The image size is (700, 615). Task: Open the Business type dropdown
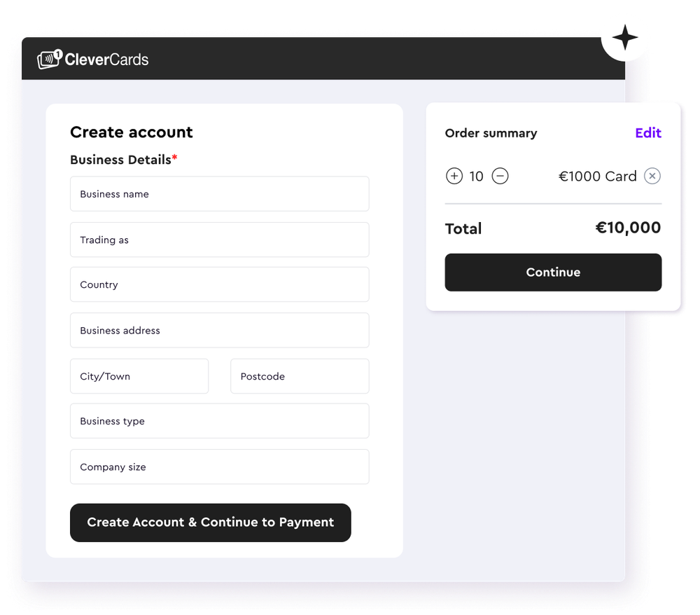tap(219, 421)
